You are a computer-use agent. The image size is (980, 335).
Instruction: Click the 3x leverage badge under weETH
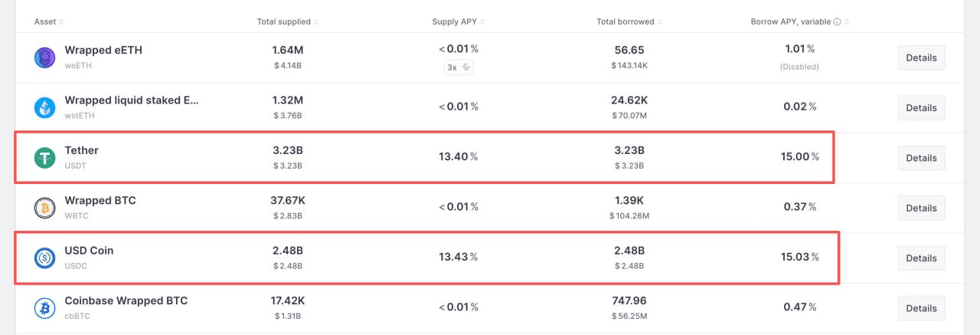pos(459,67)
